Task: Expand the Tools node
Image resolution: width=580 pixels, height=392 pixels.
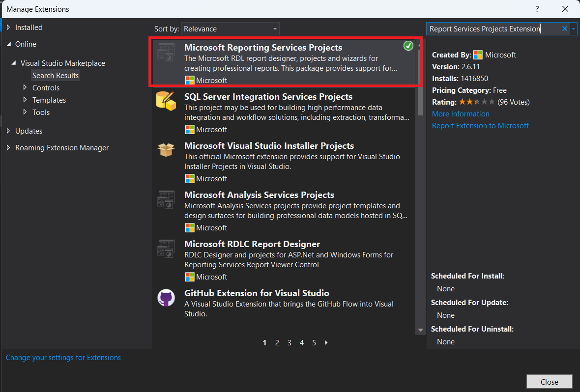Action: (x=25, y=112)
